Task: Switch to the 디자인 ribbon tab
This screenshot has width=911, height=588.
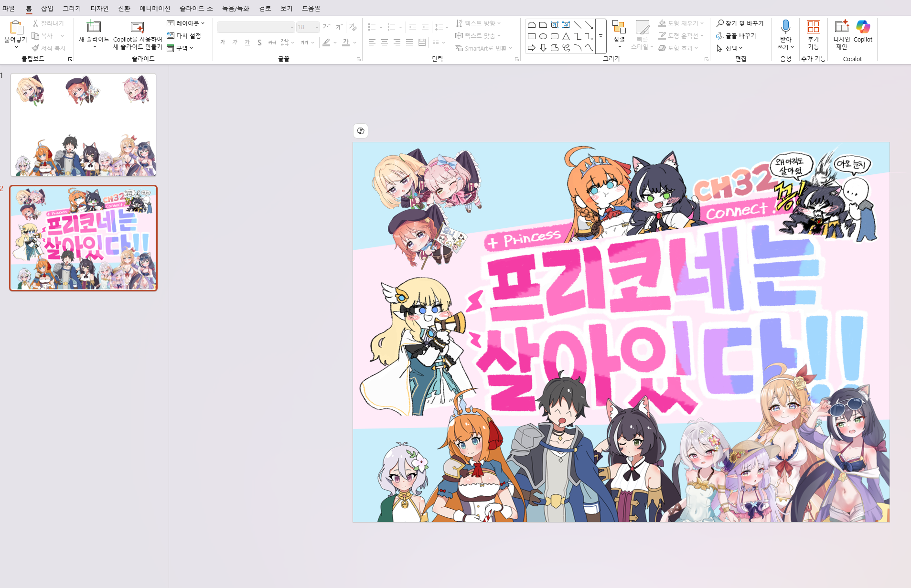Action: pyautogui.click(x=100, y=8)
